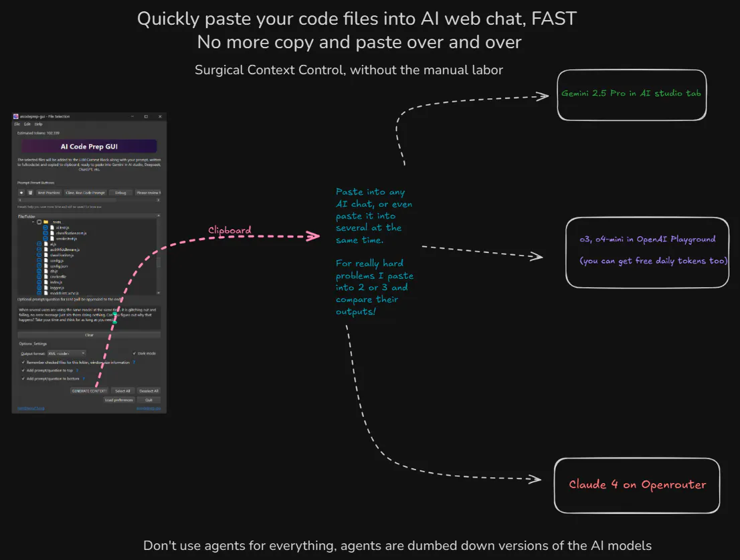This screenshot has width=740, height=560.
Task: Click the Clear button under prompt box
Action: point(89,335)
